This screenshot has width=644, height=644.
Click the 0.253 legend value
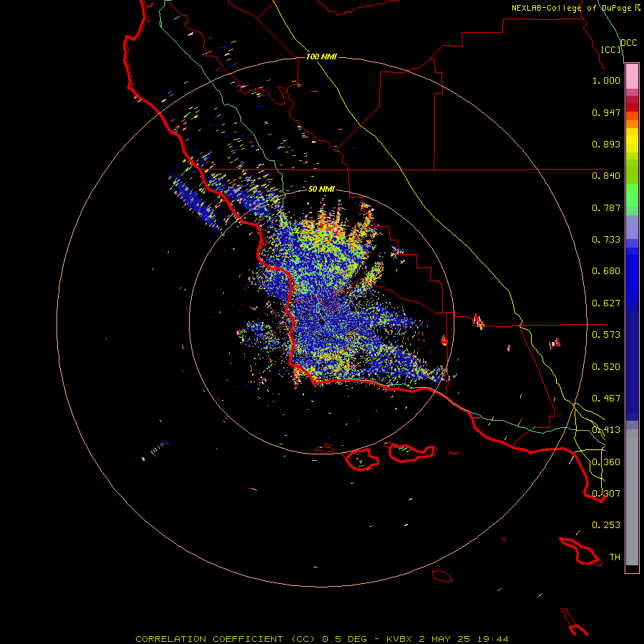(606, 525)
